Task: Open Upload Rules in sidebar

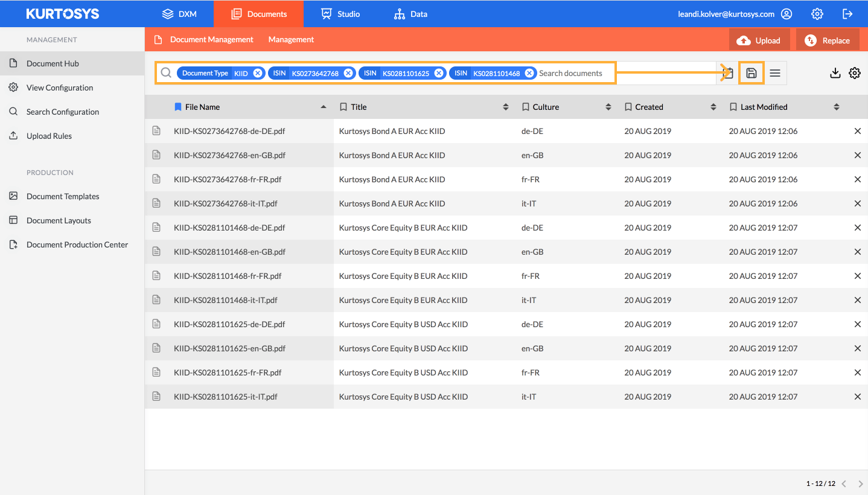Action: [x=72, y=136]
